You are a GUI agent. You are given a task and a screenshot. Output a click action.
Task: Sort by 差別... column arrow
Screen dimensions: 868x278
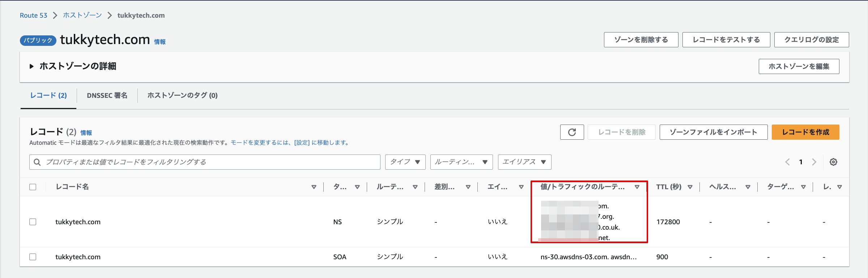pyautogui.click(x=468, y=187)
